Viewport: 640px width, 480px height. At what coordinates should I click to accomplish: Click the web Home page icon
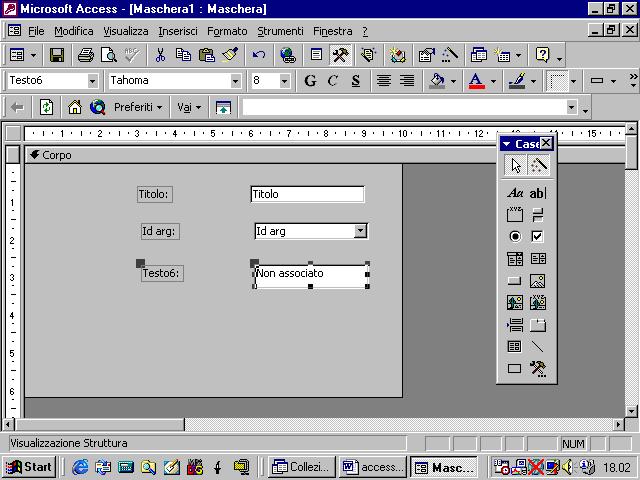coord(74,107)
